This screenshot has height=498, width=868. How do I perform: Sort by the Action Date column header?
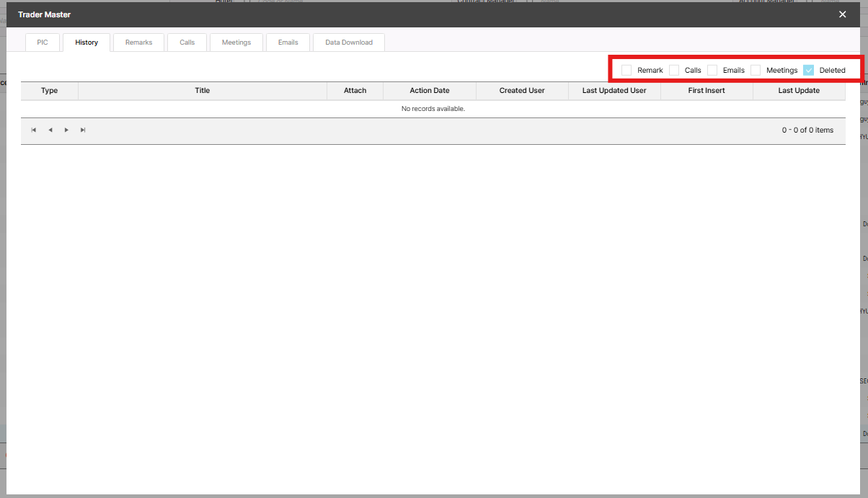coord(430,91)
